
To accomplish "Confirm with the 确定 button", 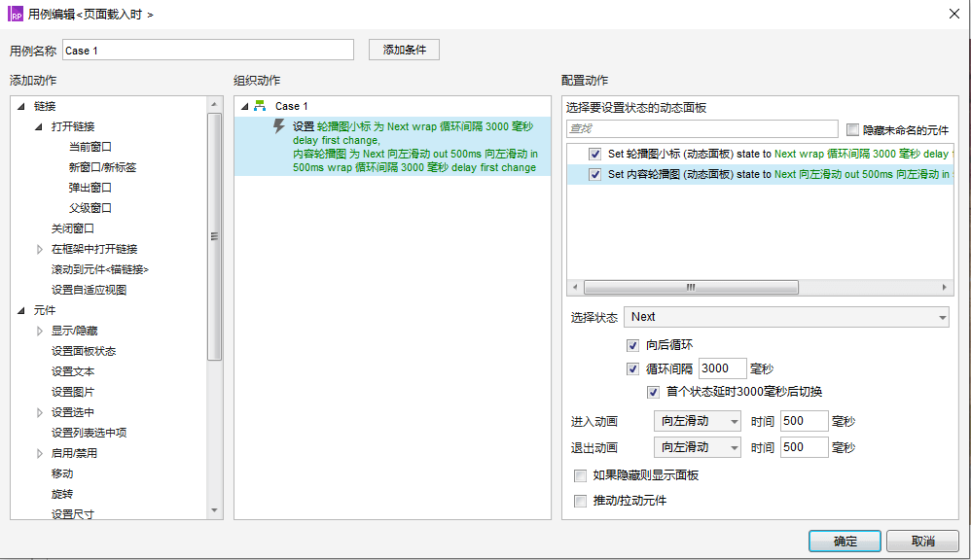I will click(x=845, y=541).
